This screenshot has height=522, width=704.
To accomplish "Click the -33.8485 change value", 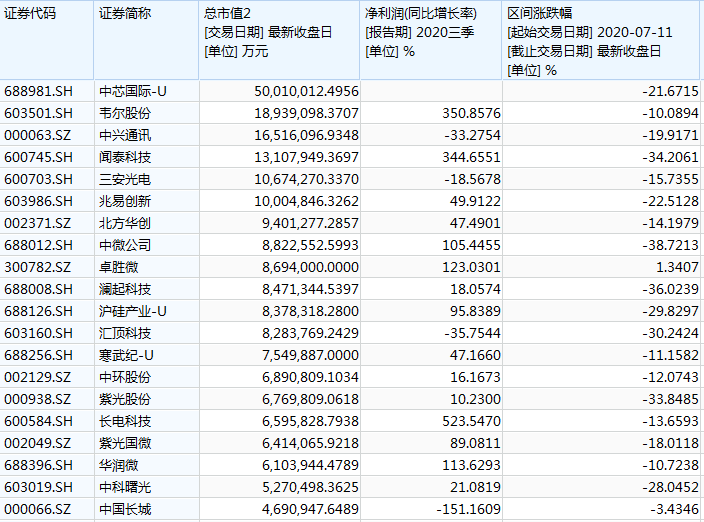I will point(670,399).
